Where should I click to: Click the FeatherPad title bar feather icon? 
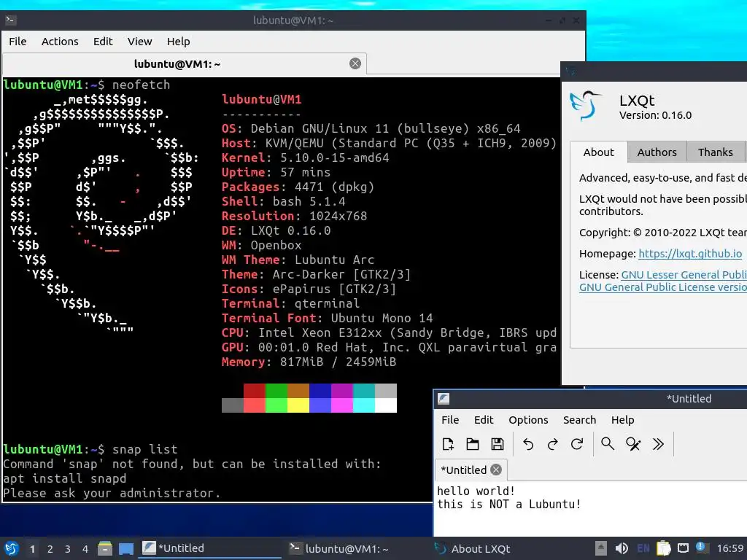444,399
